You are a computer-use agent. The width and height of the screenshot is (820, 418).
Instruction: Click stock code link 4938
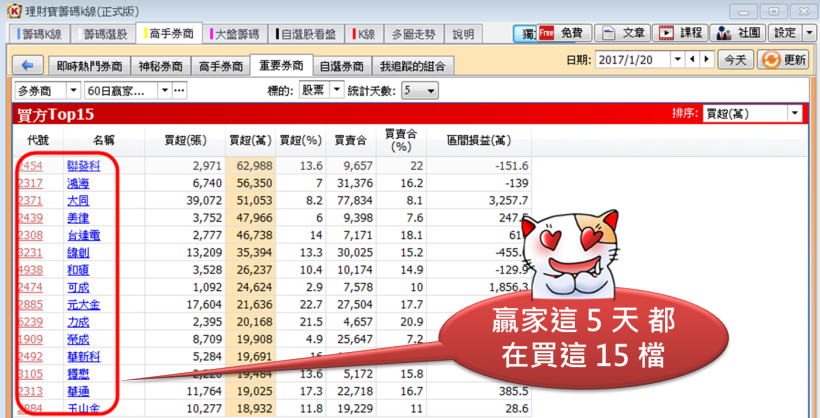tap(30, 269)
